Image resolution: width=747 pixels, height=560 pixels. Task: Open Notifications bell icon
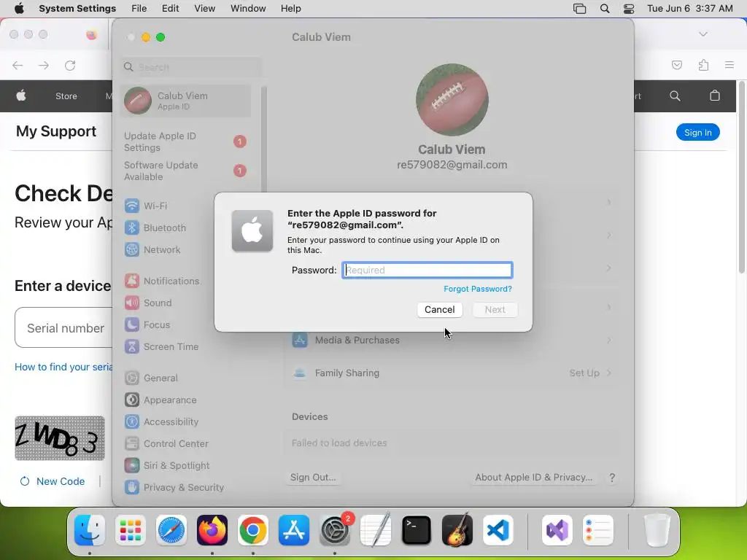[x=132, y=281]
